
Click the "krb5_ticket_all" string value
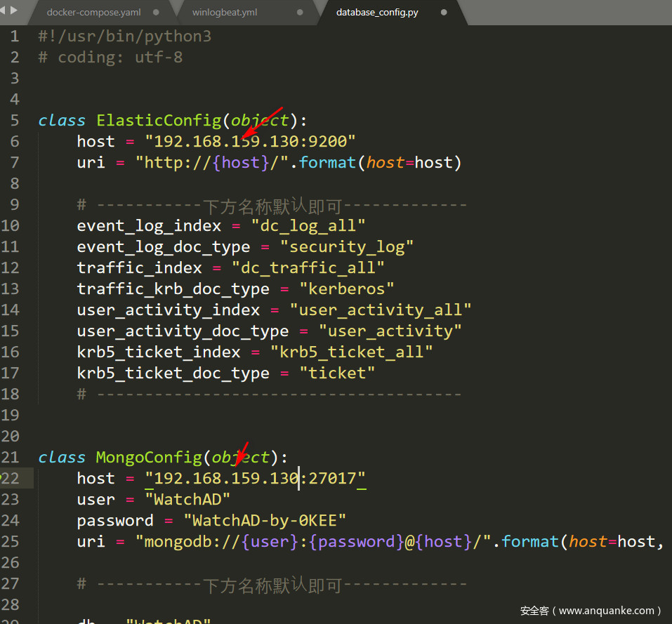[356, 352]
